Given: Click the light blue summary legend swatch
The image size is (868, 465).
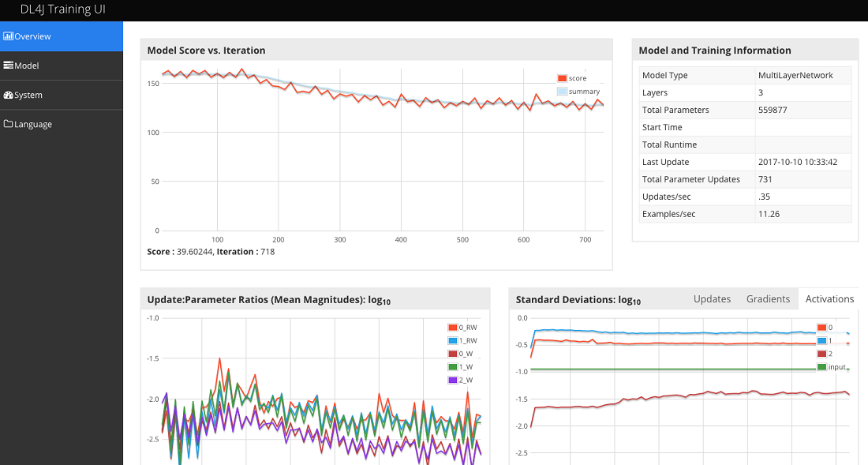Looking at the screenshot, I should click(562, 92).
